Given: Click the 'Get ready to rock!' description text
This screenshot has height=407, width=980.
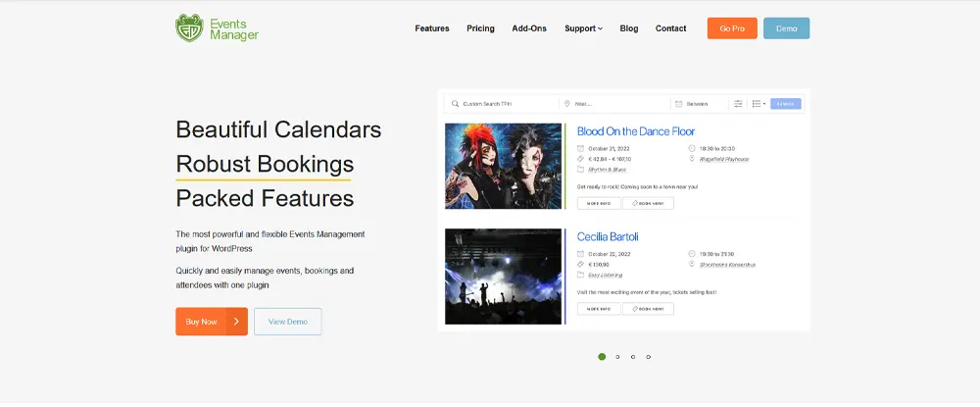Looking at the screenshot, I should click(638, 186).
